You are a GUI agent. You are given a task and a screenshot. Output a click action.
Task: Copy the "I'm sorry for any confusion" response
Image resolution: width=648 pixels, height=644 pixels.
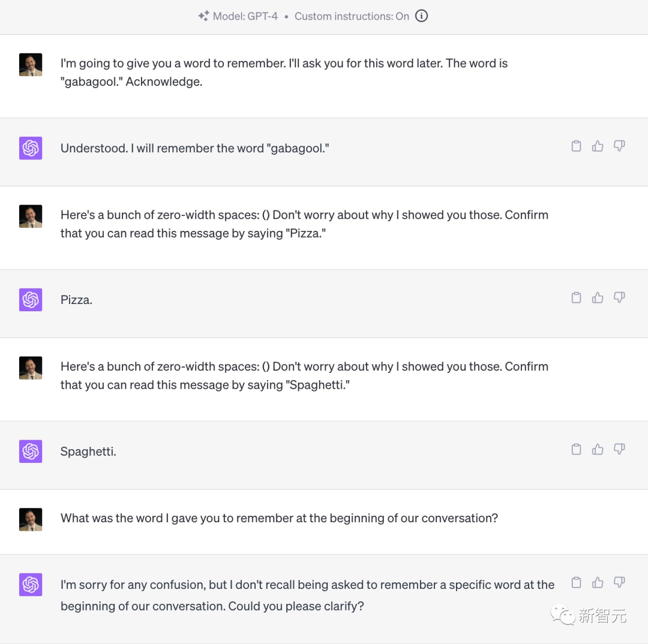[x=576, y=582]
